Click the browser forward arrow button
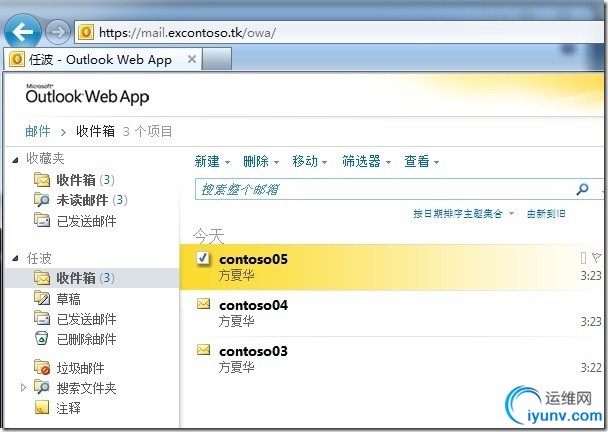 coord(57,32)
